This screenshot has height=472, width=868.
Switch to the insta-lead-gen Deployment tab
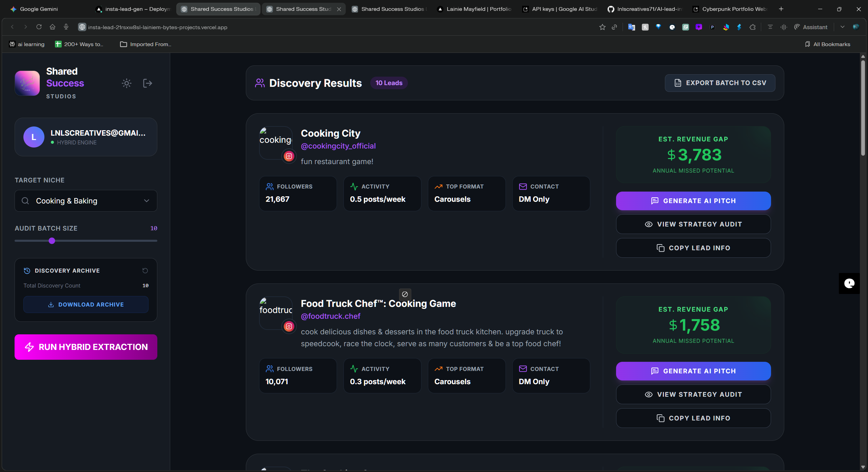133,9
